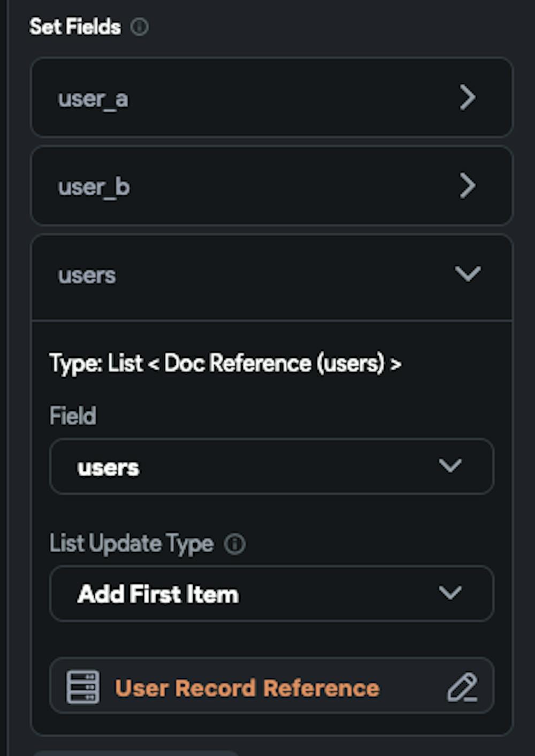
Task: Click the chevron on the user_a row
Action: tap(468, 97)
